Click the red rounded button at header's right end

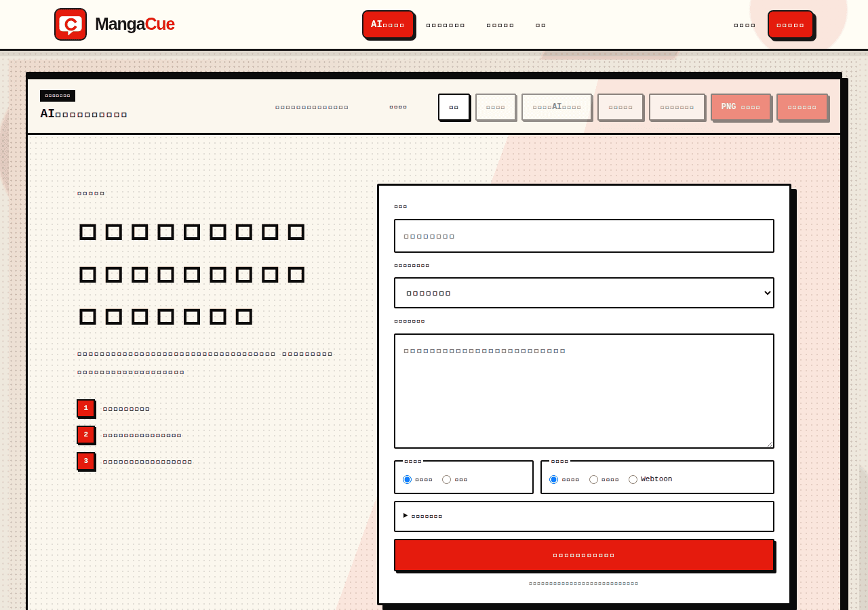click(790, 24)
